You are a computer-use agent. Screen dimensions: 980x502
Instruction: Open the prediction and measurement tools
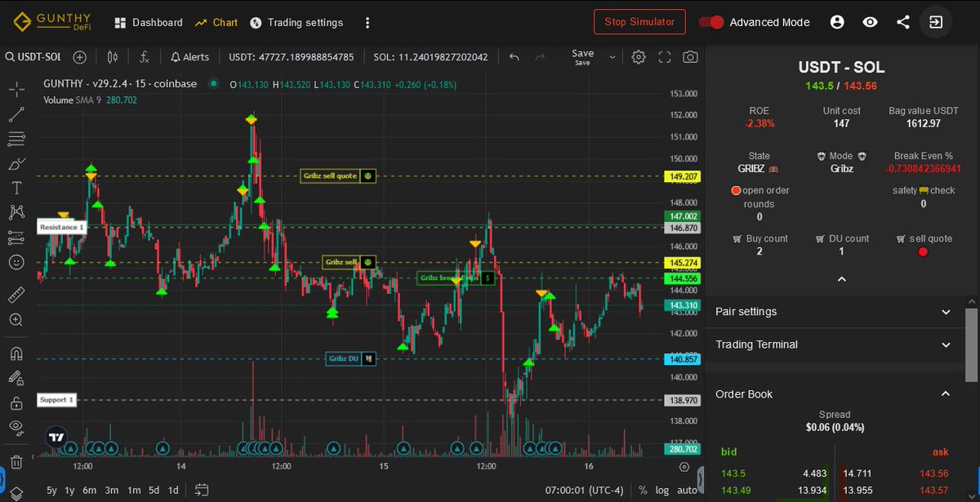(x=16, y=238)
